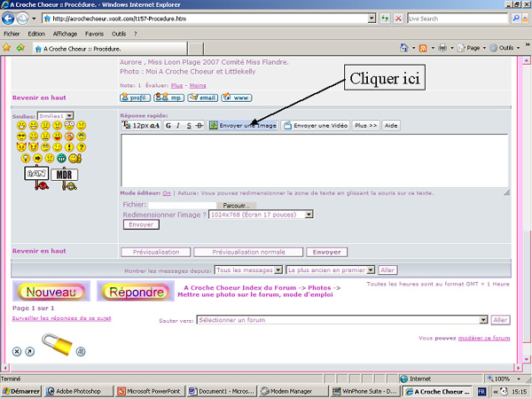Image resolution: width=532 pixels, height=399 pixels.
Task: Click the IE Print icon
Action: click(442, 48)
